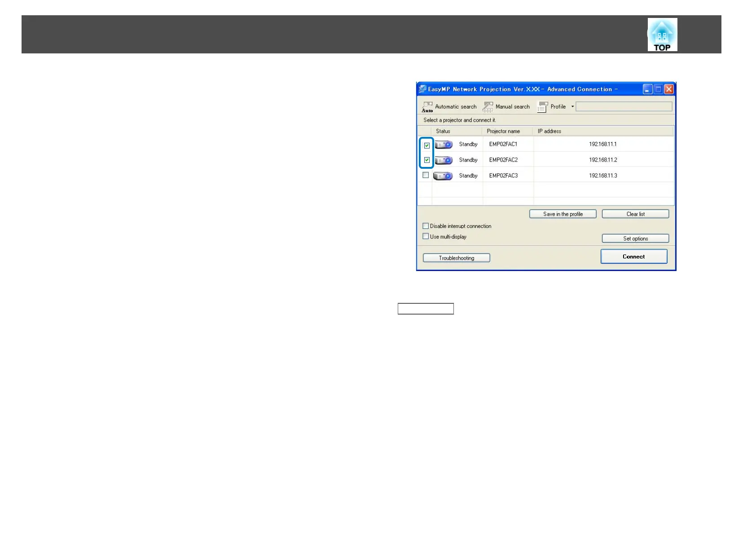This screenshot has height=534, width=756.
Task: Click the TOP home icon
Action: coord(662,35)
